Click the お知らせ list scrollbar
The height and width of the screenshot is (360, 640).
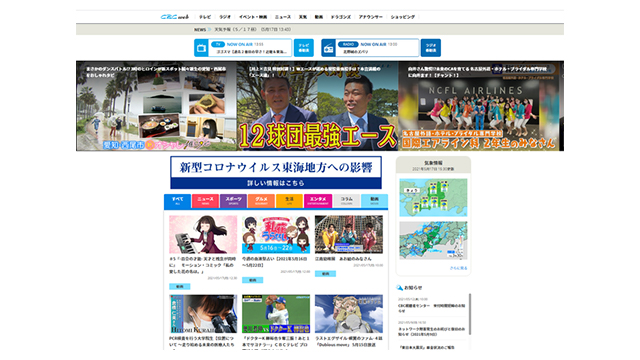point(470,313)
